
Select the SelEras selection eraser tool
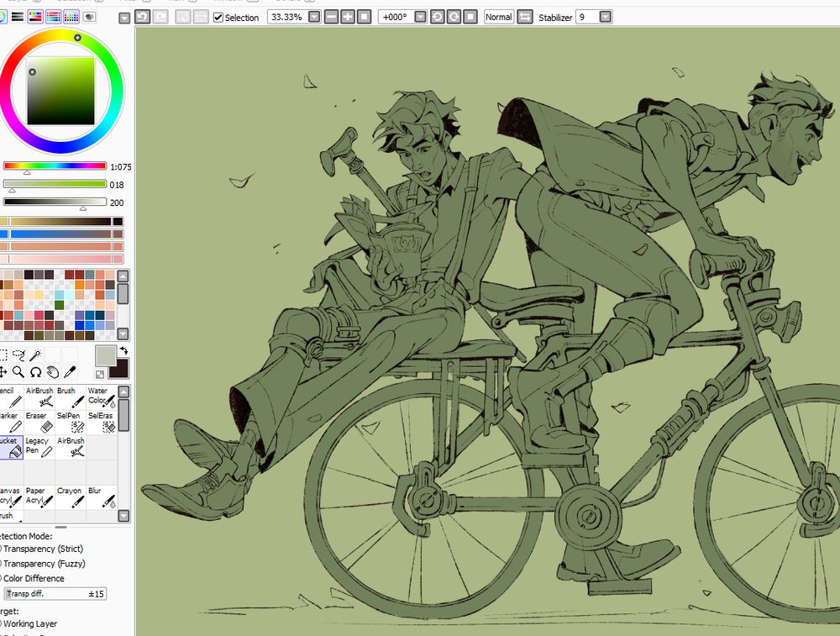(102, 423)
